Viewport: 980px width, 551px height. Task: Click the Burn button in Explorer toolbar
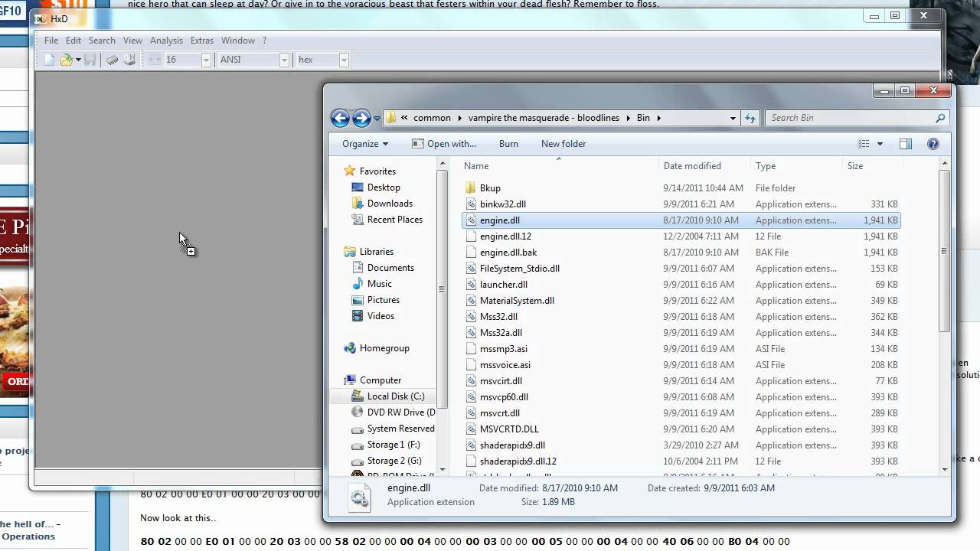pyautogui.click(x=508, y=144)
